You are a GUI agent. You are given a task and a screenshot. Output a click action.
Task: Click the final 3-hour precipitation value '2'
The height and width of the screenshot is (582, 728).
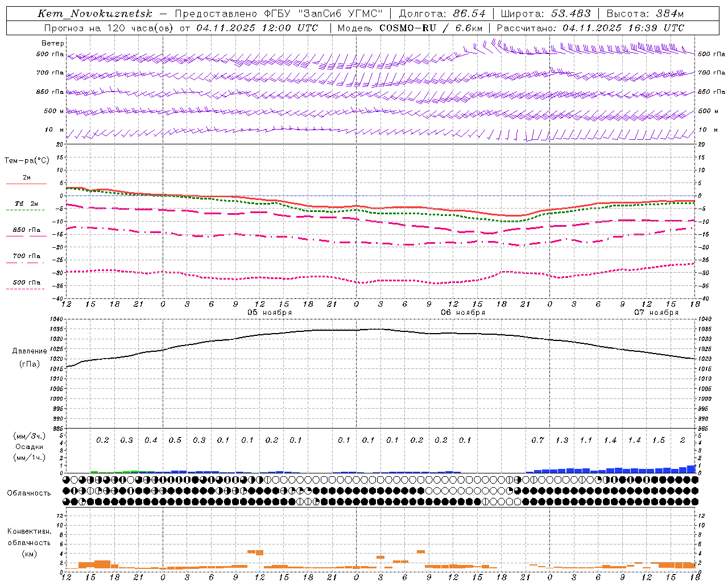click(x=682, y=440)
